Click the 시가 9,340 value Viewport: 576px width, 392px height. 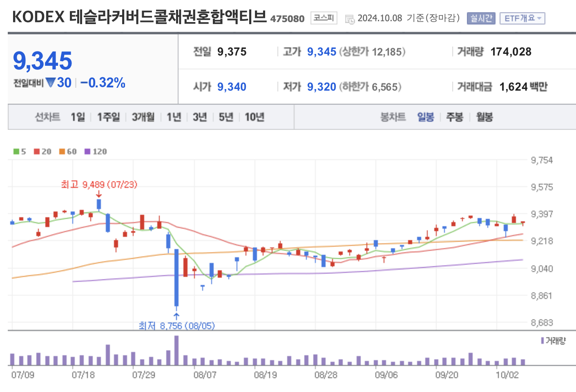tap(232, 87)
